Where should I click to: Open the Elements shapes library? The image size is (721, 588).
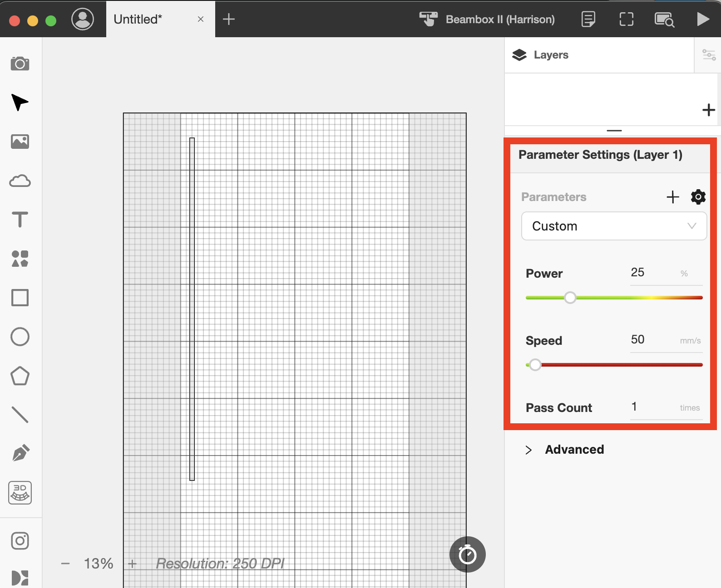tap(20, 259)
